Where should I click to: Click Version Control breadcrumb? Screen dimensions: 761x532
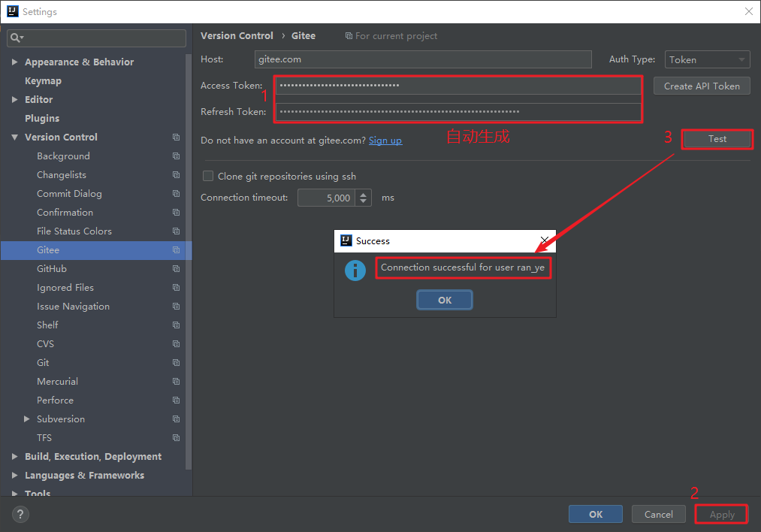(x=237, y=36)
